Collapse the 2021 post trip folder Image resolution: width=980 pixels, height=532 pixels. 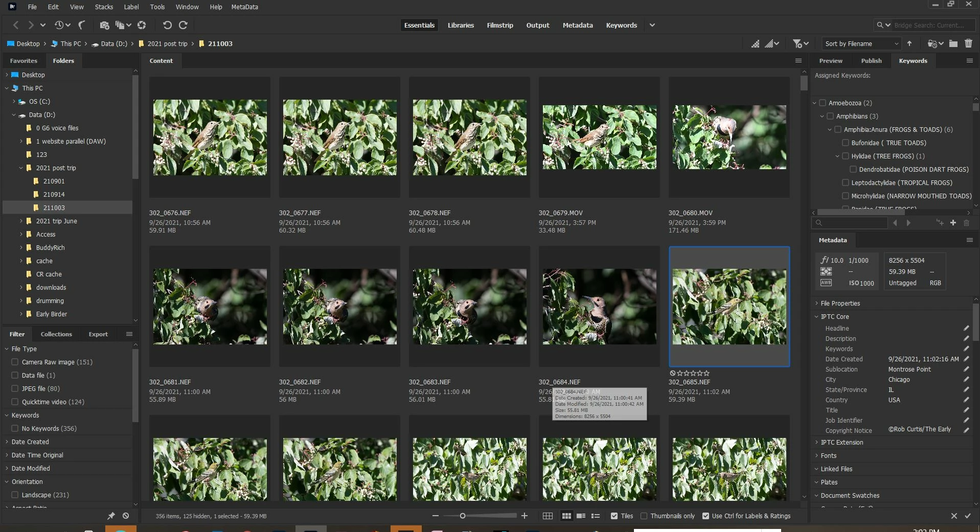pos(21,168)
